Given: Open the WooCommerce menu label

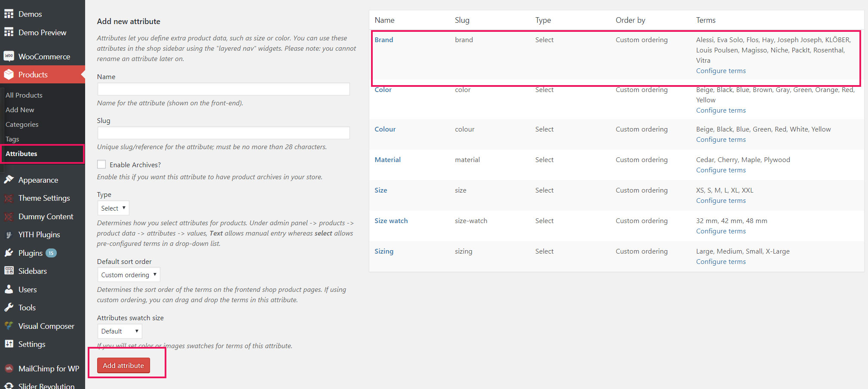Looking at the screenshot, I should [44, 56].
